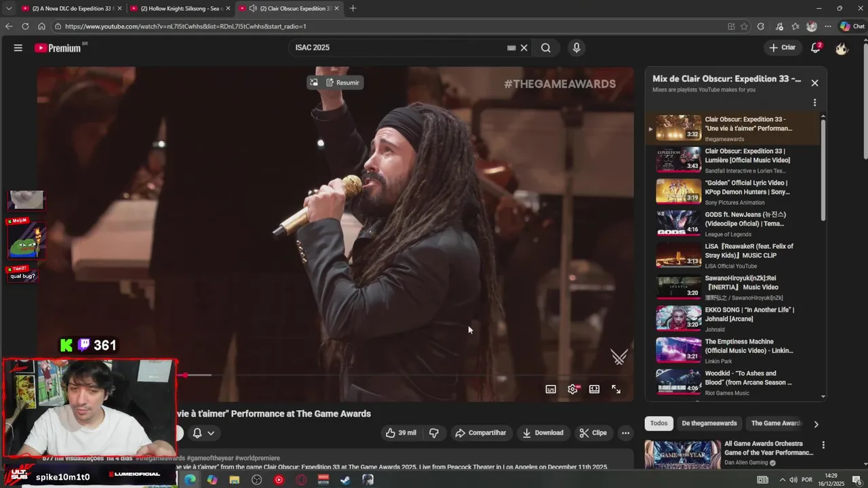Play GODS ft. NewJeans playlist item
Image resolution: width=868 pixels, height=488 pixels.
[733, 223]
